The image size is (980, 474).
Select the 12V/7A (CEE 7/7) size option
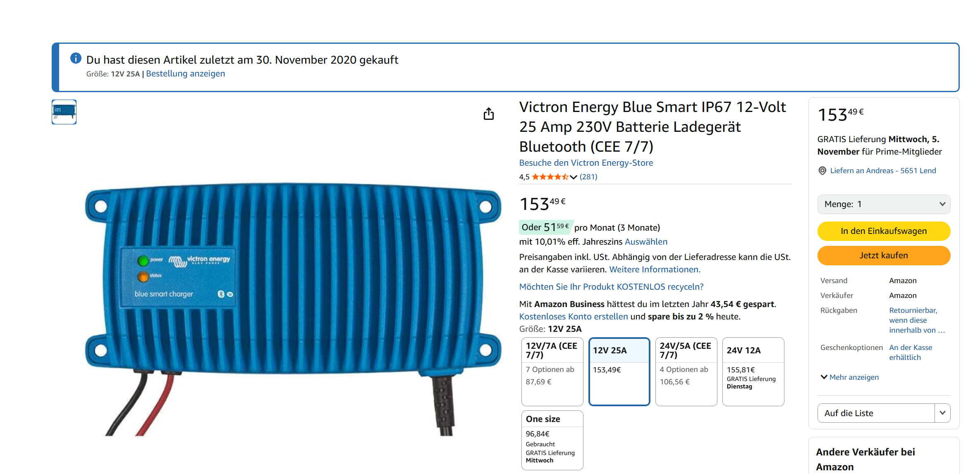pos(552,372)
